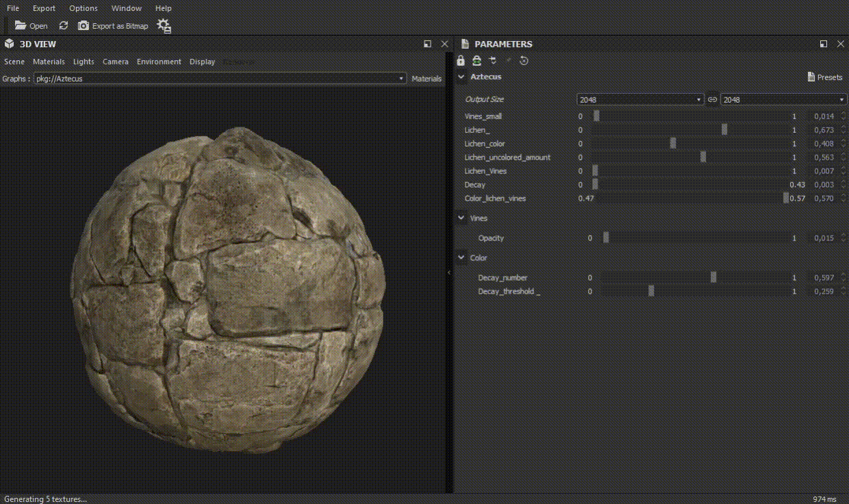Click the Decay_number value field
Image resolution: width=849 pixels, height=504 pixels.
(824, 278)
